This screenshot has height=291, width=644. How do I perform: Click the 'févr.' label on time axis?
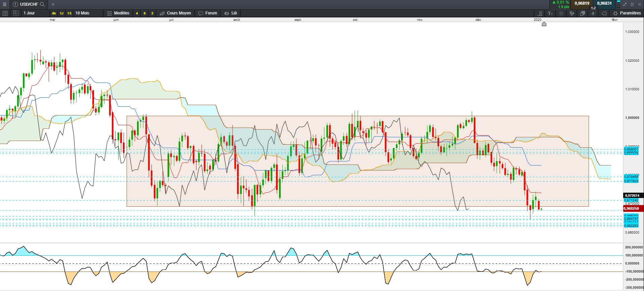(615, 20)
